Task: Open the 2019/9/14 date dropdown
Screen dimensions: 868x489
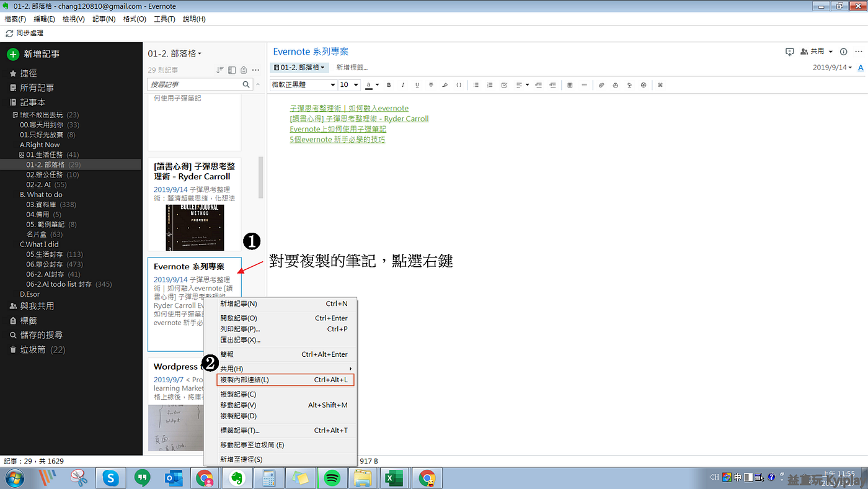Action: (833, 67)
